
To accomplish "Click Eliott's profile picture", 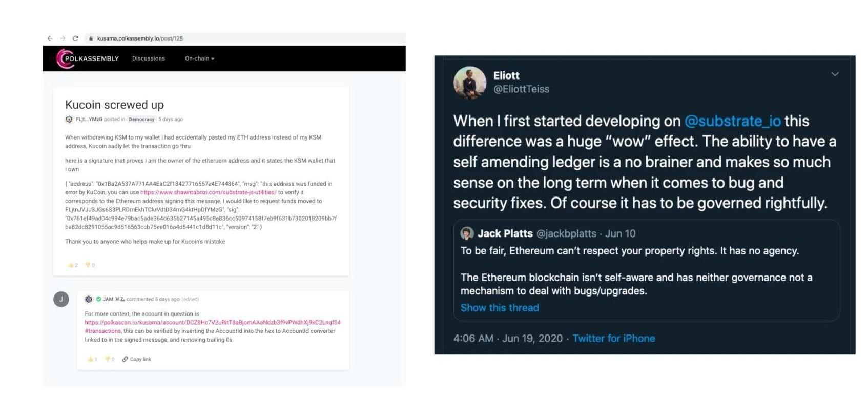I will pyautogui.click(x=469, y=82).
